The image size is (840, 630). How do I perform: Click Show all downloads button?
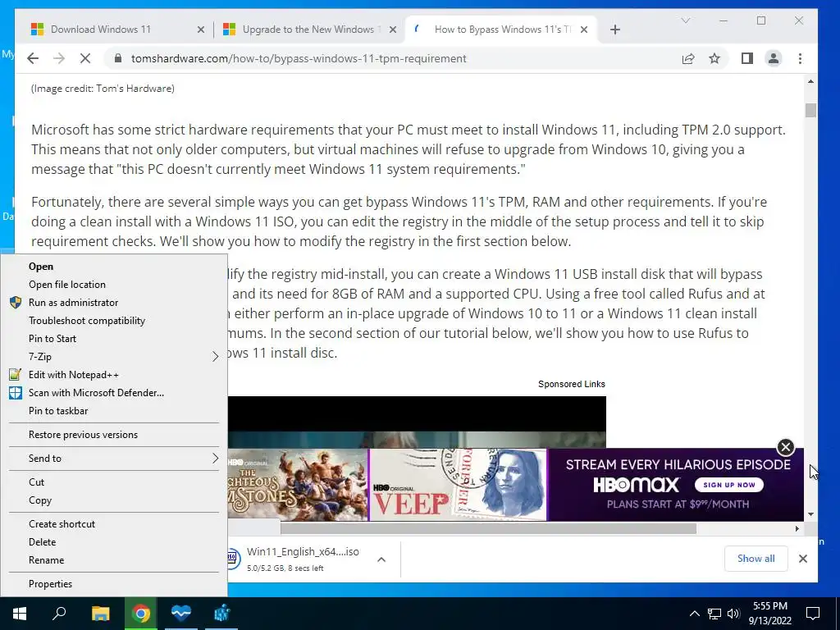pyautogui.click(x=756, y=558)
